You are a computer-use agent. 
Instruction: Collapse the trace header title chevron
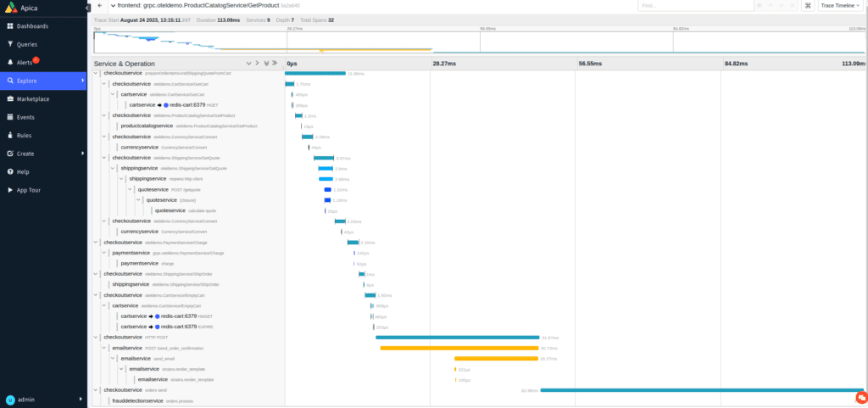click(113, 6)
